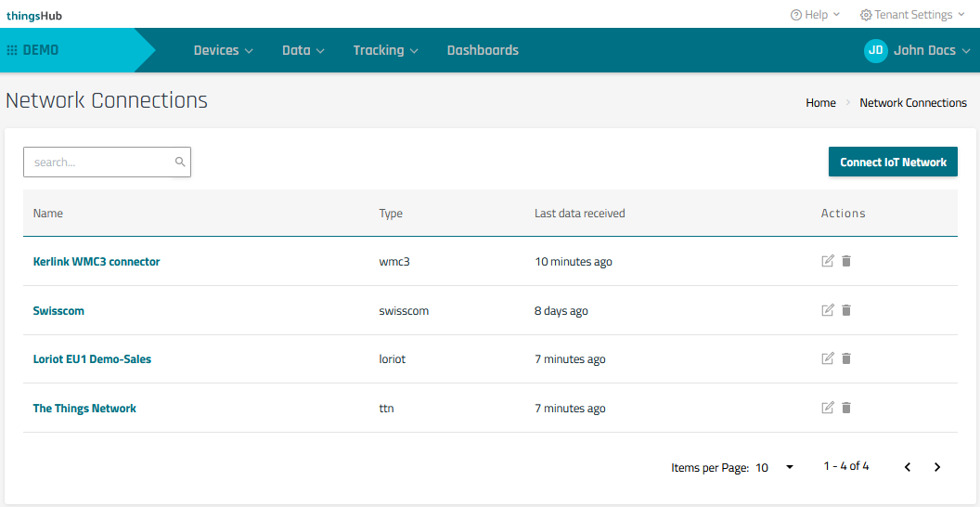This screenshot has width=980, height=507.
Task: Delete the Kerlink WMC3 connector entry
Action: [846, 261]
